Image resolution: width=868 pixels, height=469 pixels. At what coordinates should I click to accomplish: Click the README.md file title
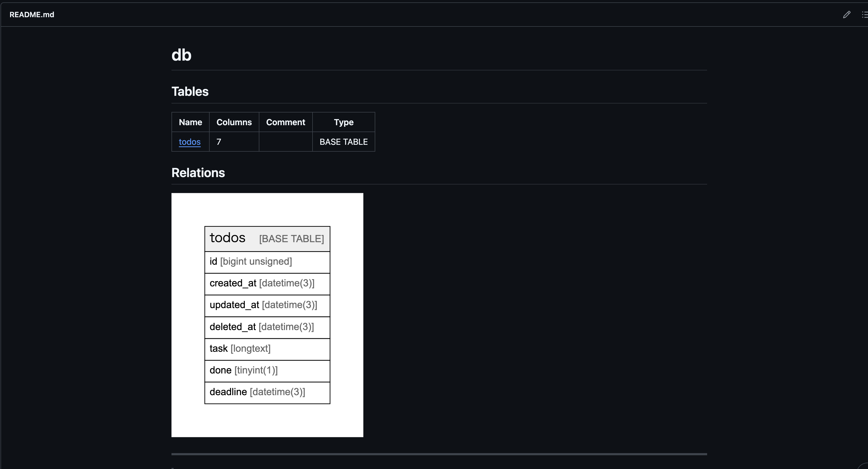point(32,15)
